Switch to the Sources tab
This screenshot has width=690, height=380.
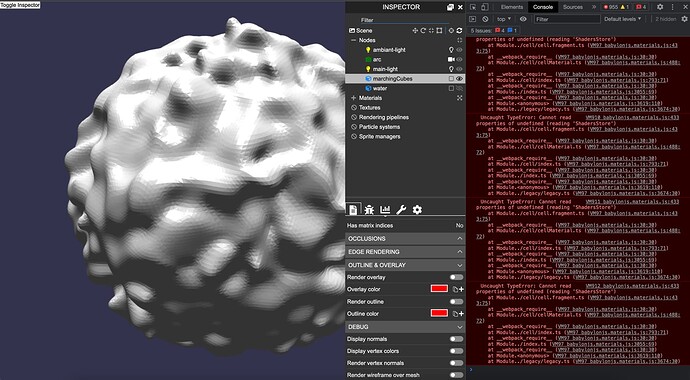[x=573, y=7]
